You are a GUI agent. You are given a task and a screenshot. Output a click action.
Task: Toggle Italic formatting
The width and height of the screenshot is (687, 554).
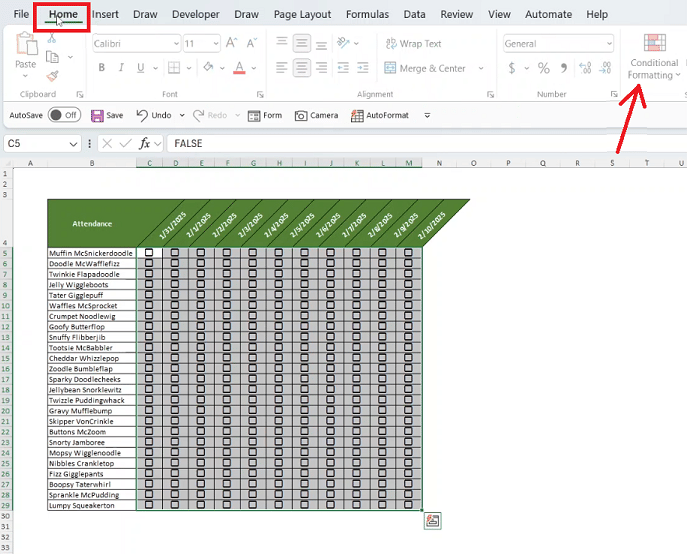point(121,67)
